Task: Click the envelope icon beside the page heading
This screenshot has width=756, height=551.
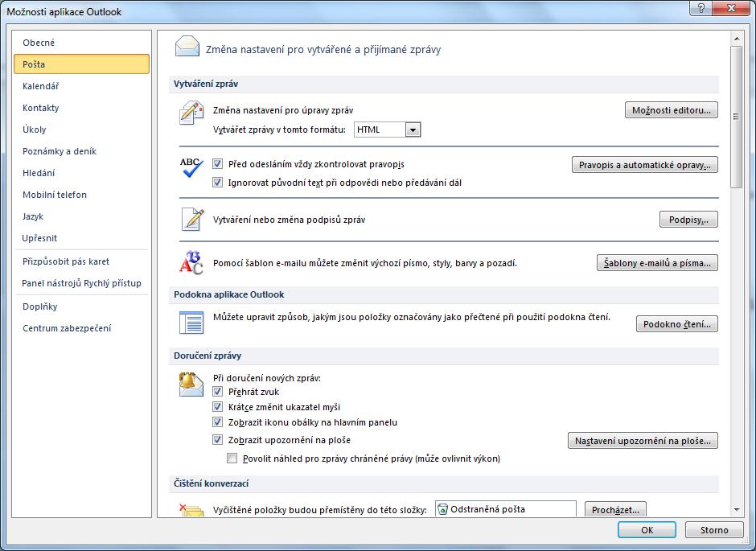Action: (187, 47)
